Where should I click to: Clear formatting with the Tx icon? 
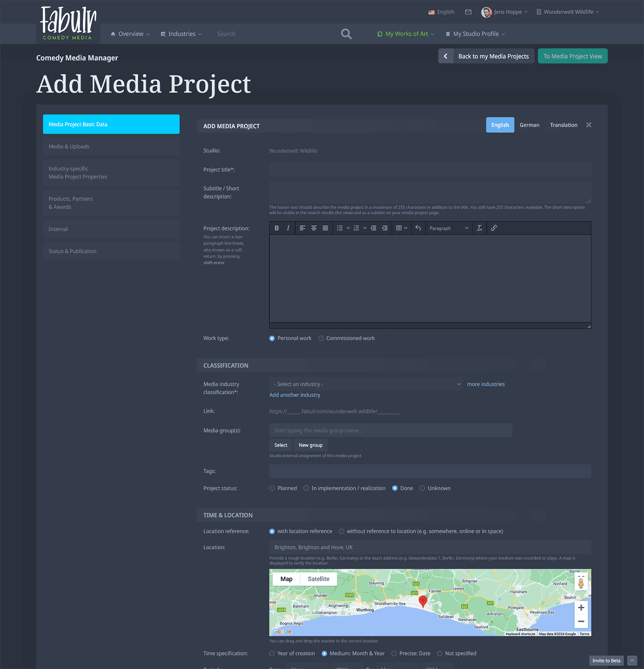coord(479,228)
